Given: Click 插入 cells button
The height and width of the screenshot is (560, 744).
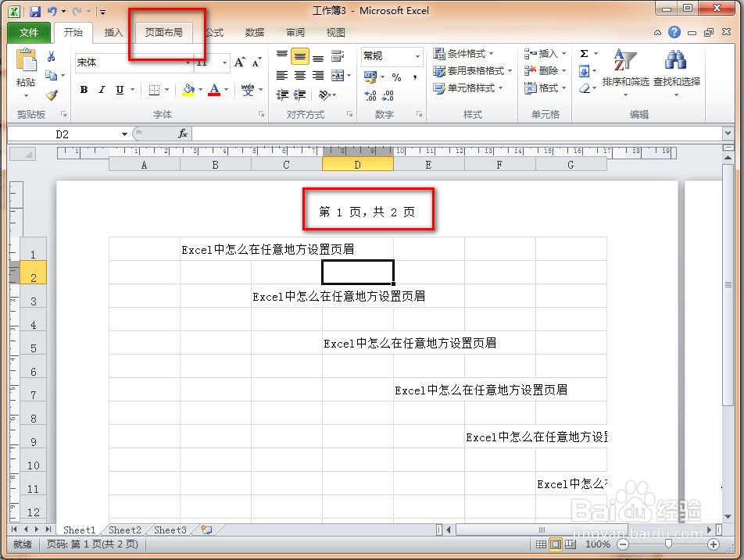Looking at the screenshot, I should point(545,54).
